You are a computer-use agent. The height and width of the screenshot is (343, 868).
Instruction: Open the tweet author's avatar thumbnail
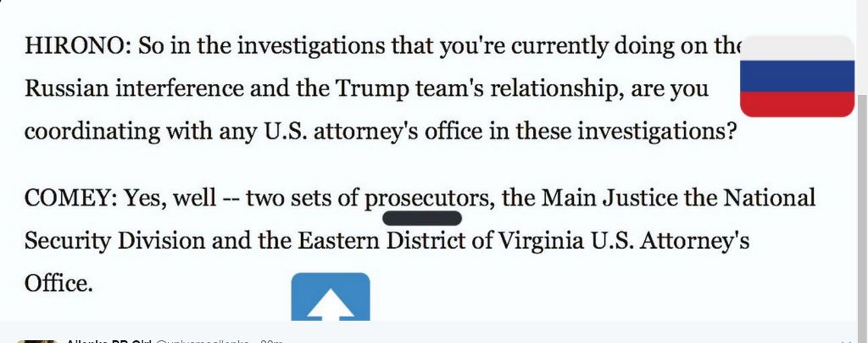click(x=37, y=341)
